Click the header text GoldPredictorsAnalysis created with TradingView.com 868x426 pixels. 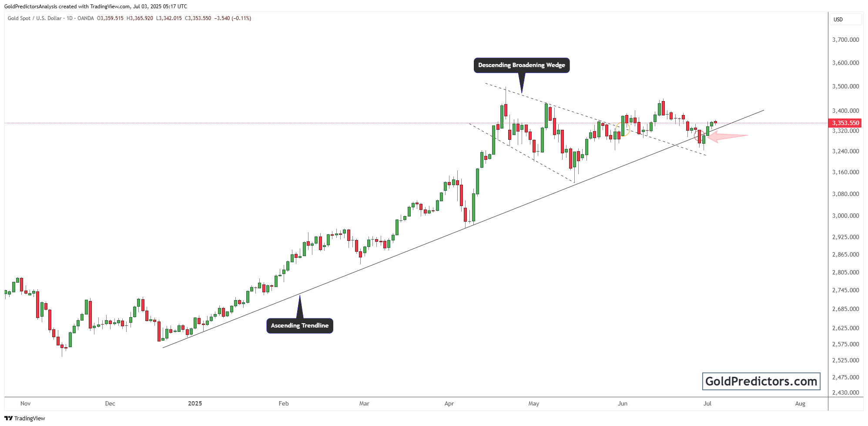click(96, 7)
